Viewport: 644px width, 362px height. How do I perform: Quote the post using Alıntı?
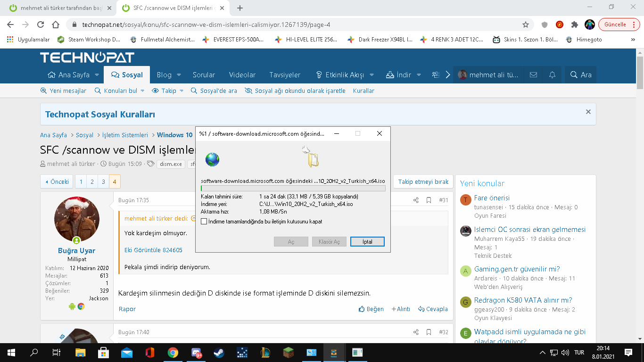[x=401, y=309]
